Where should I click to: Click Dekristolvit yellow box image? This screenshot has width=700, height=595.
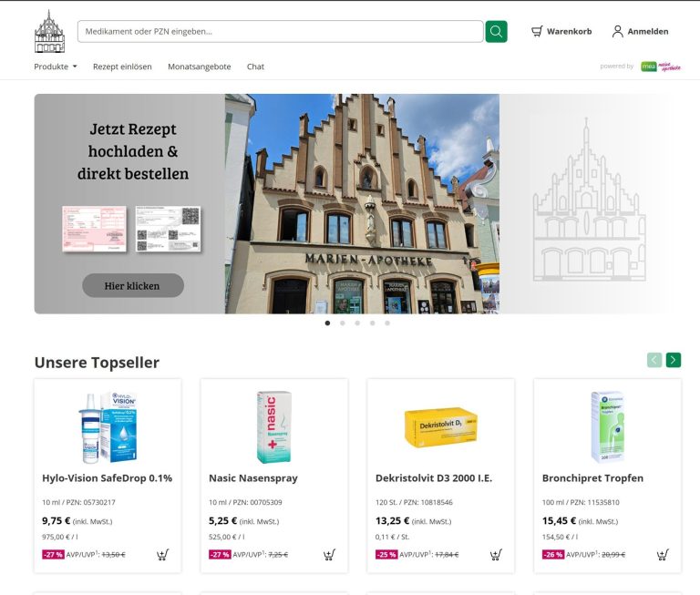coord(440,427)
